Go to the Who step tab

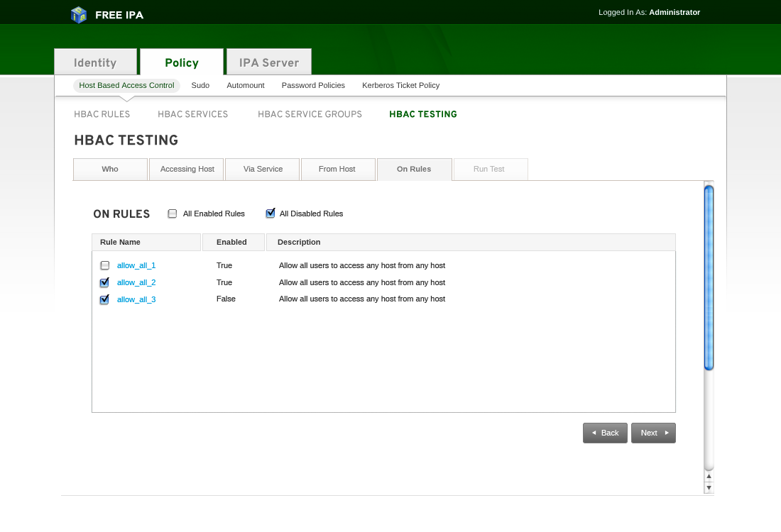[x=110, y=170]
